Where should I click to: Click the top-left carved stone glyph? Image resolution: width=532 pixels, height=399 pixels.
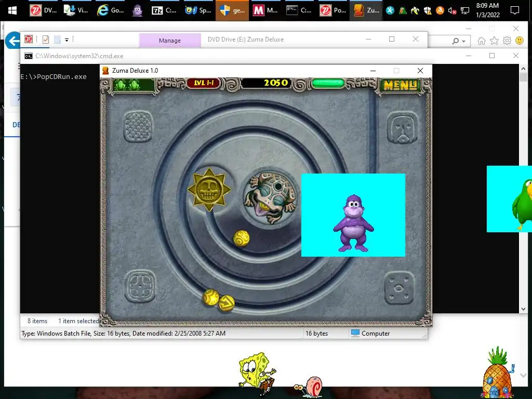[x=138, y=127]
